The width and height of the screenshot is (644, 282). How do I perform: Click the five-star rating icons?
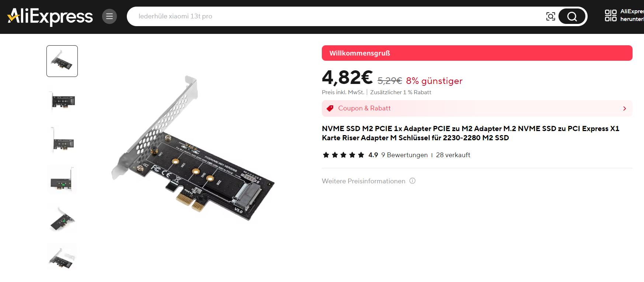coord(343,155)
